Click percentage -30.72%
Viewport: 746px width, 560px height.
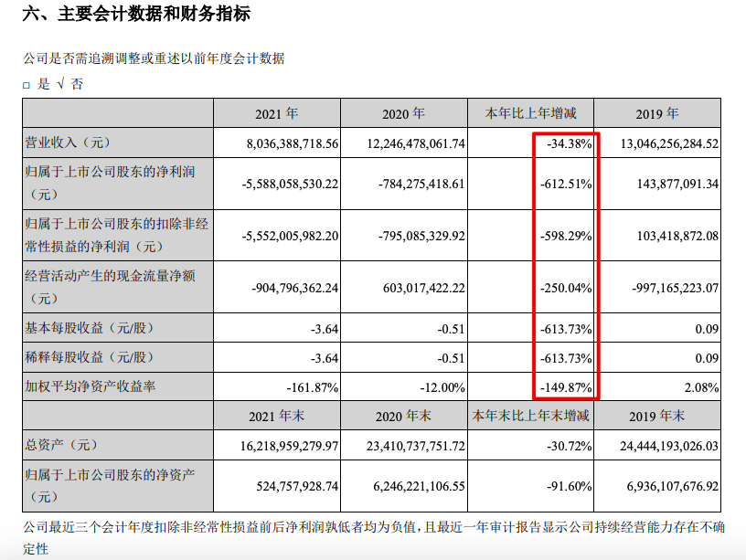click(570, 446)
